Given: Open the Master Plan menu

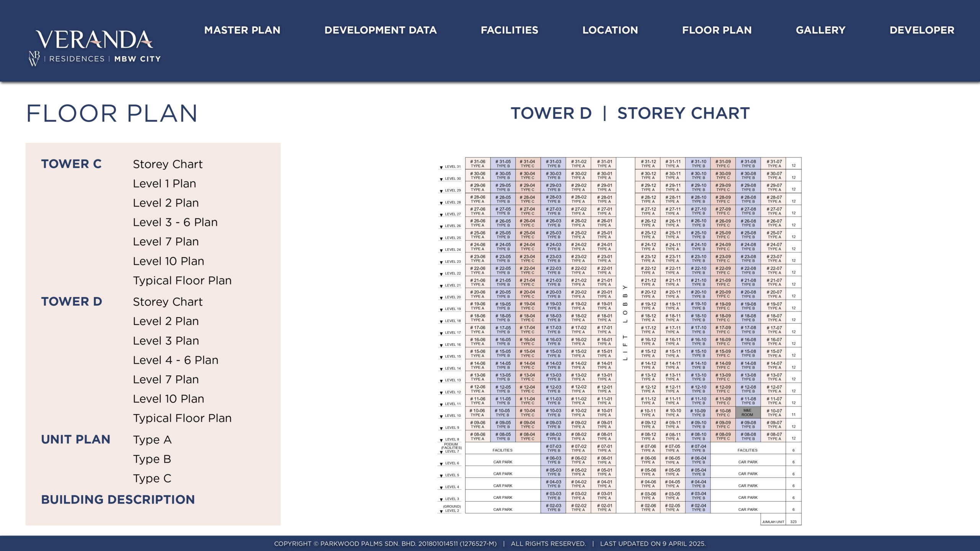Looking at the screenshot, I should click(242, 30).
